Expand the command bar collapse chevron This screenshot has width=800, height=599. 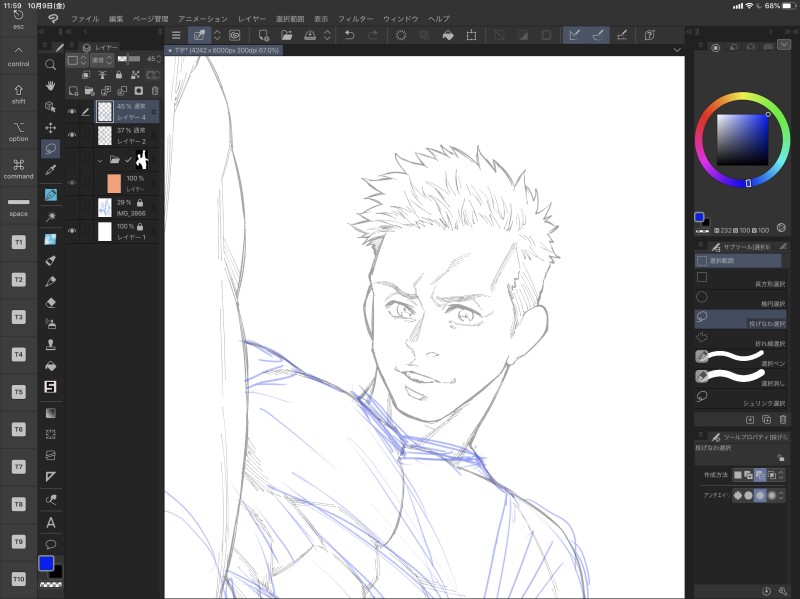tap(677, 50)
